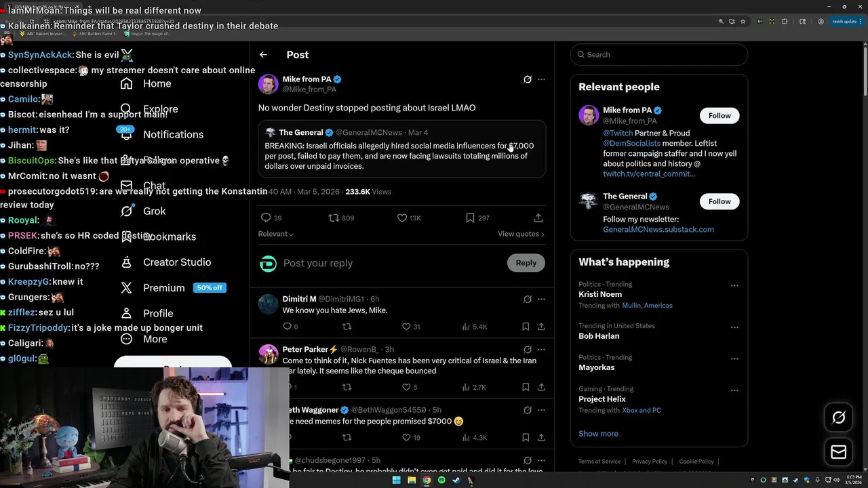Like Dimitri M's reply with 31 likes

tap(406, 327)
